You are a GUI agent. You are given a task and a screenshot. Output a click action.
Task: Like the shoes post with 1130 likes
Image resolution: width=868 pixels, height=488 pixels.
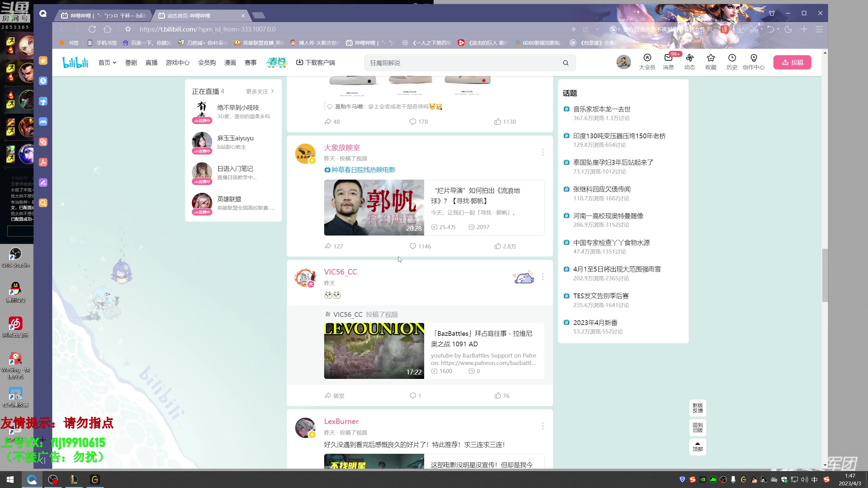click(505, 121)
